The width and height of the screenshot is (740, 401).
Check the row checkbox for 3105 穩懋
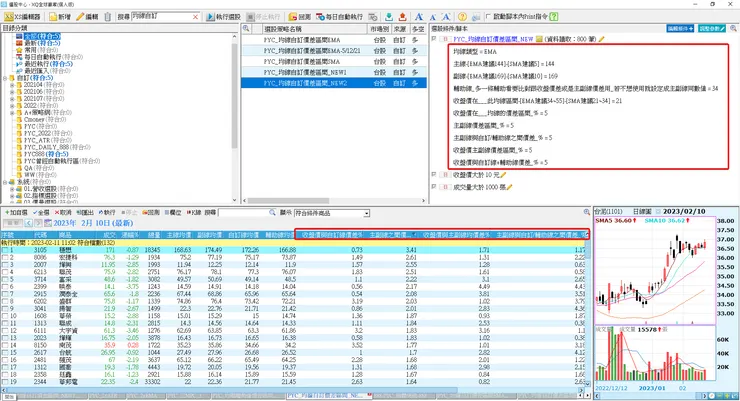click(x=5, y=250)
